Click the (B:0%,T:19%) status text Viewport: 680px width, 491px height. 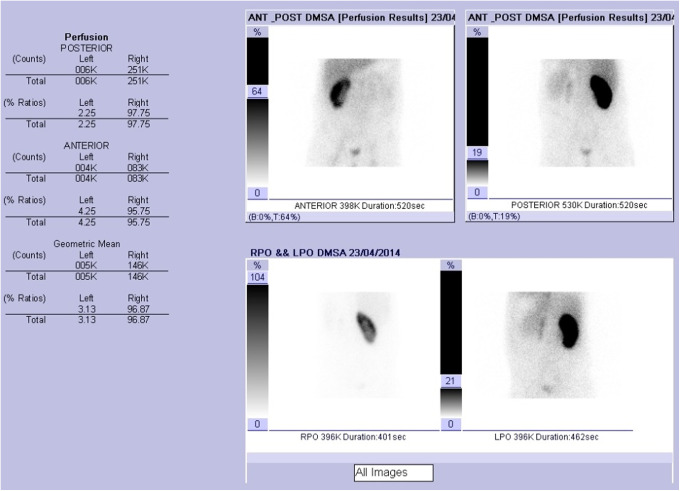click(x=494, y=216)
